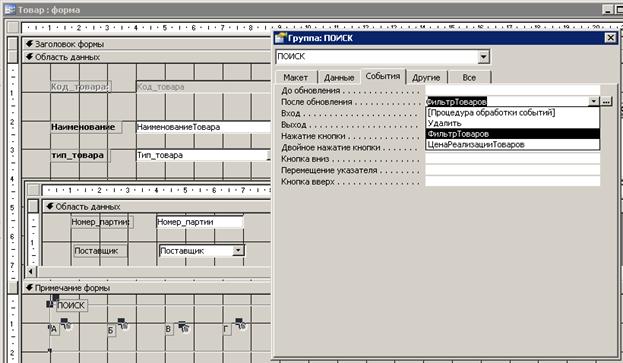The width and height of the screenshot is (623, 363).
Task: Select the Примечание формы section bar
Action: click(x=146, y=288)
